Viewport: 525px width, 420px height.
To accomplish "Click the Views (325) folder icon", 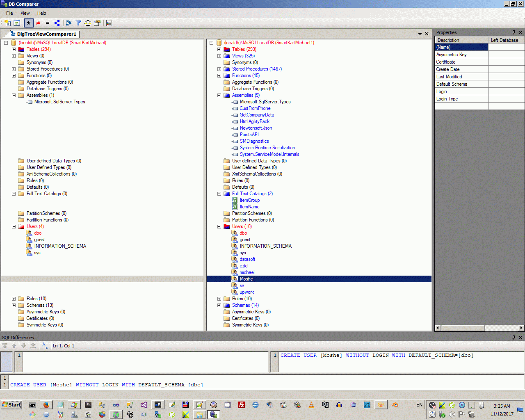I will tap(227, 56).
